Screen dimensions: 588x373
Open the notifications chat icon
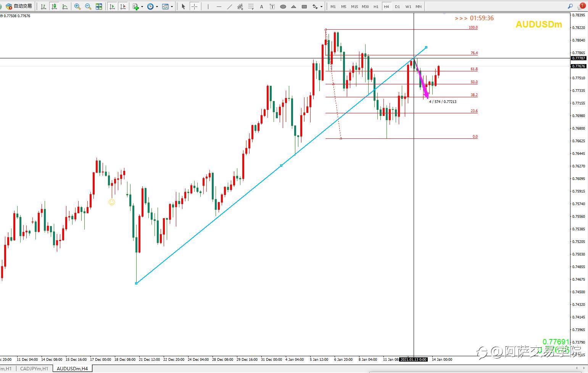(582, 6)
